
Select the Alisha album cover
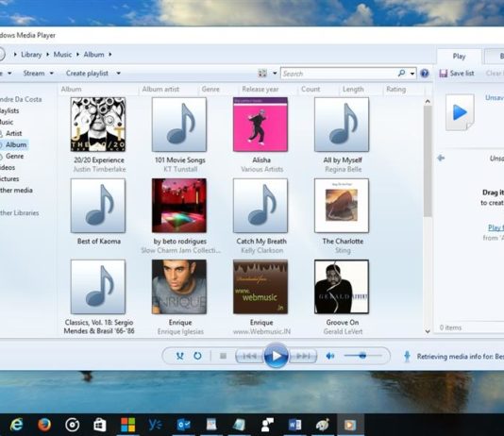(260, 125)
